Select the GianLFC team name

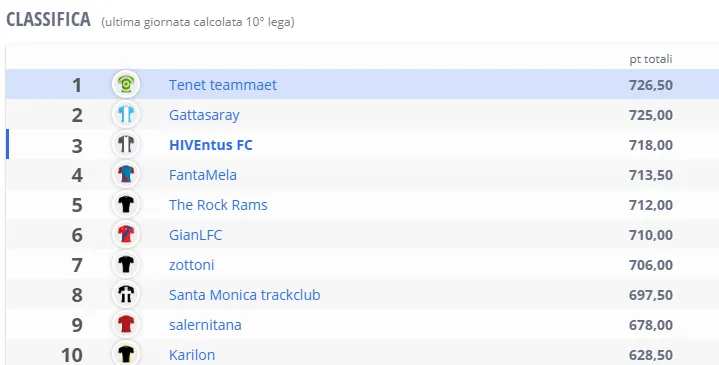pyautogui.click(x=195, y=235)
